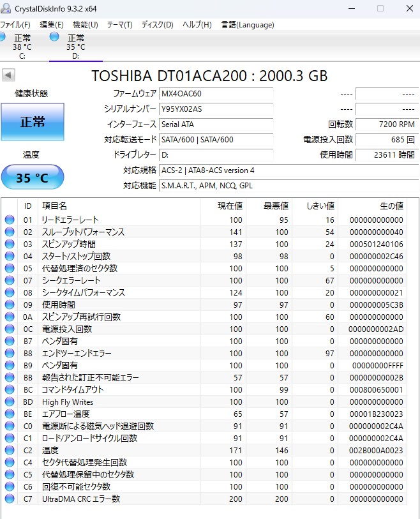Click the status icon for ID BD High Fly Writes
Screen dimensions: 420x519
(x=10, y=402)
